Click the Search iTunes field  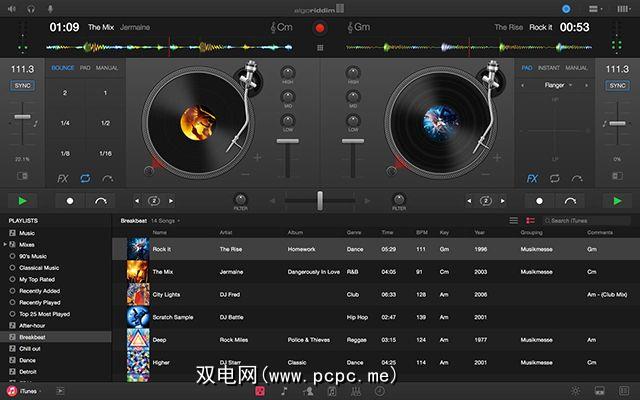(x=586, y=221)
